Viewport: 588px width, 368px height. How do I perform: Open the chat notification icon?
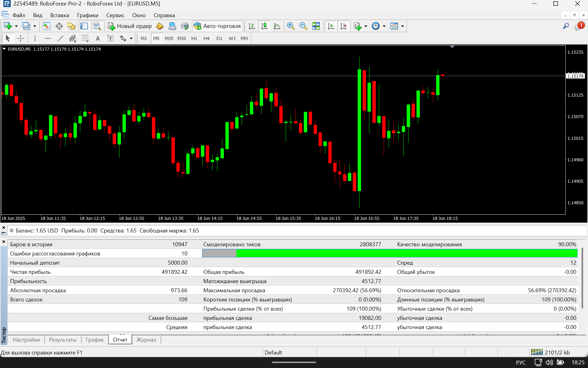tap(579, 26)
